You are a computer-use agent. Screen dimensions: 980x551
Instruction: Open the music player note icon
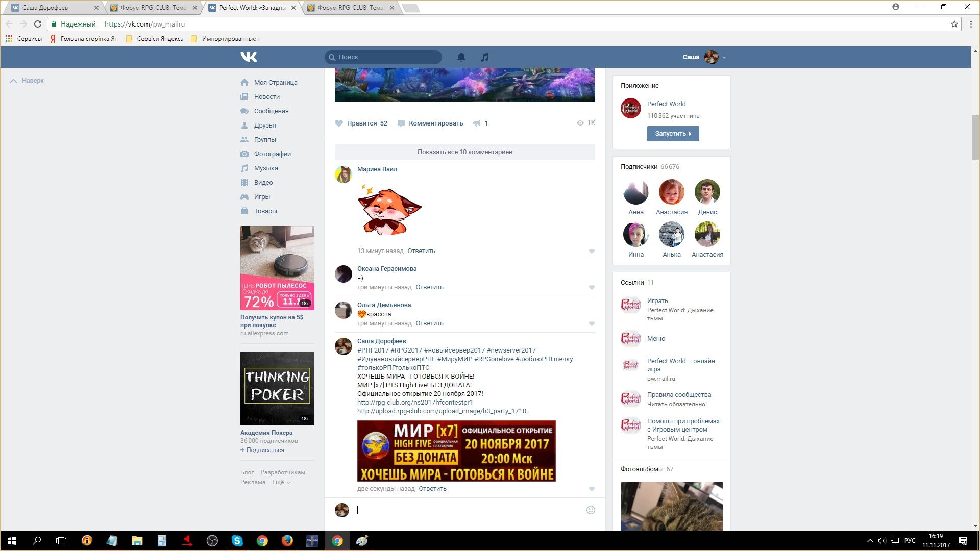pos(485,57)
